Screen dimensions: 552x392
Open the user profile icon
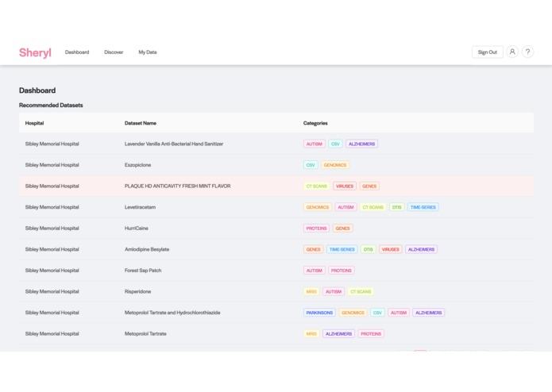(512, 52)
